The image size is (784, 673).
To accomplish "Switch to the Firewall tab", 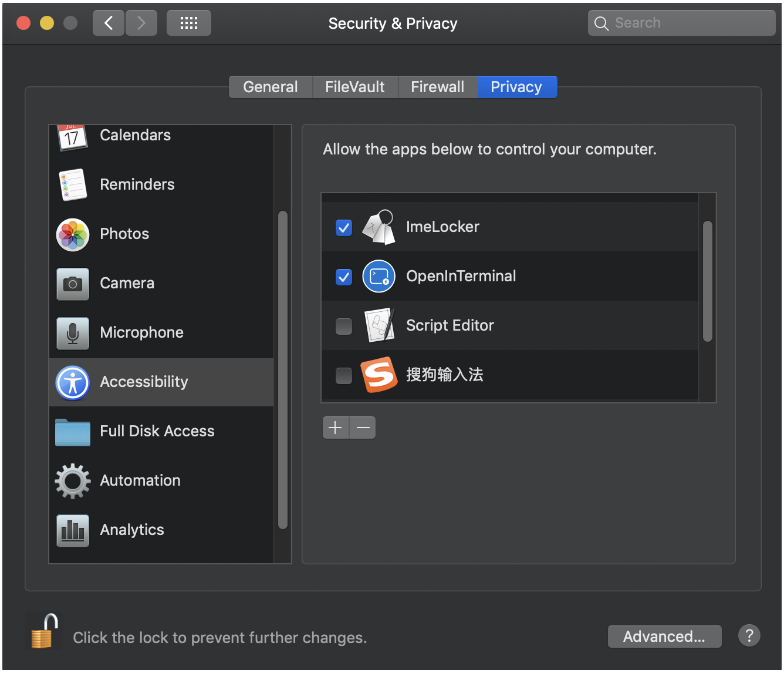I will [438, 87].
